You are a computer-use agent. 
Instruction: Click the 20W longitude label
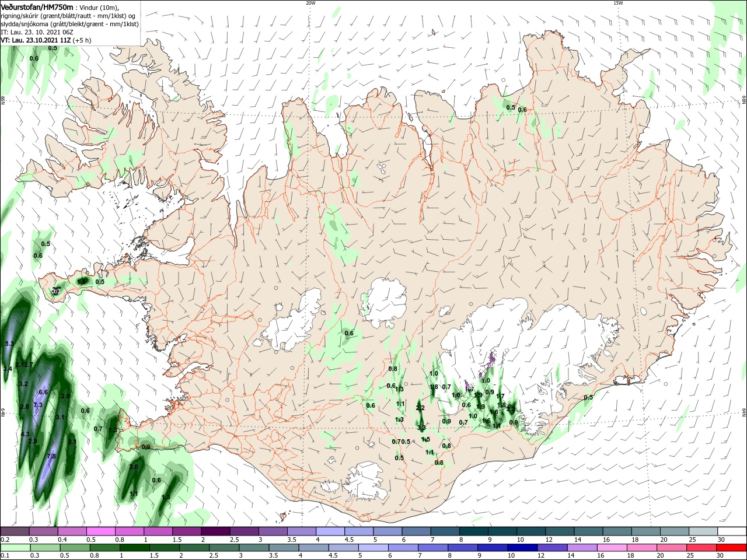pos(310,3)
